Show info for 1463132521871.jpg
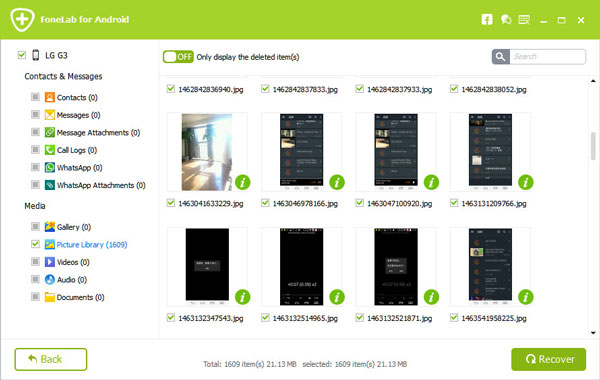600x380 pixels. coord(431,297)
